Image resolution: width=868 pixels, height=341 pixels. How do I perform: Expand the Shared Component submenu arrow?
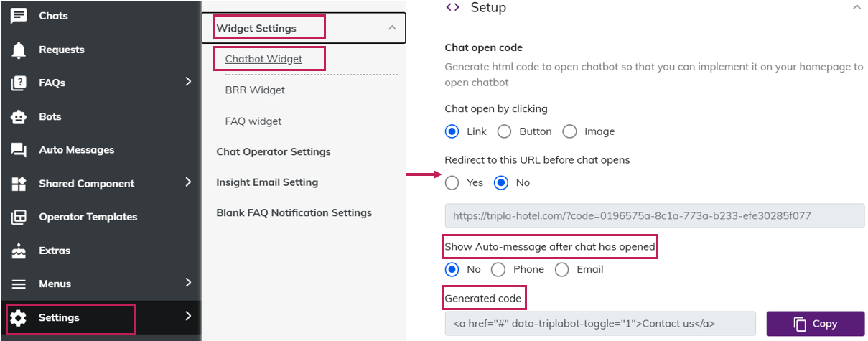tap(188, 182)
